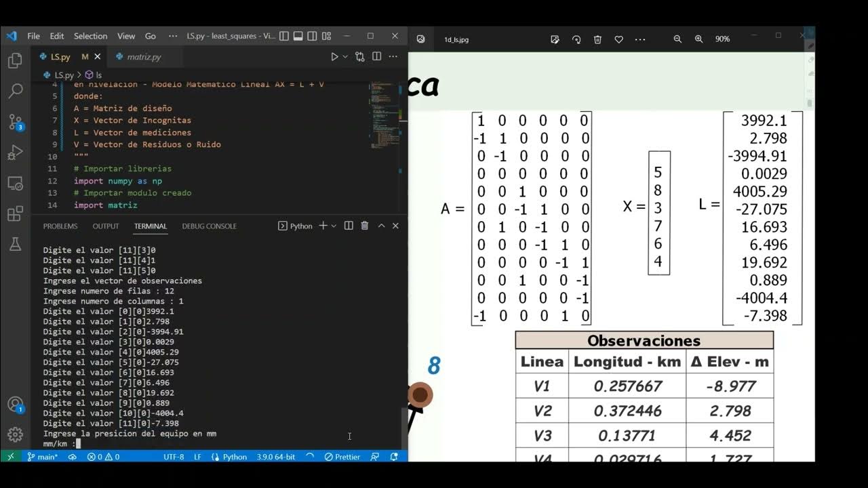The height and width of the screenshot is (488, 868).
Task: Open the View menu
Action: [x=126, y=36]
